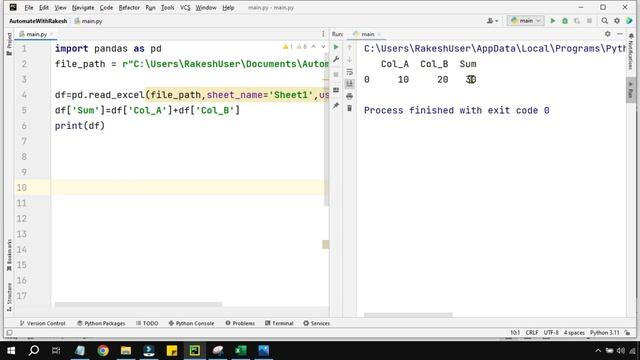Click the Stop icon in the top toolbar
Image resolution: width=640 pixels, height=360 pixels.
[589, 21]
